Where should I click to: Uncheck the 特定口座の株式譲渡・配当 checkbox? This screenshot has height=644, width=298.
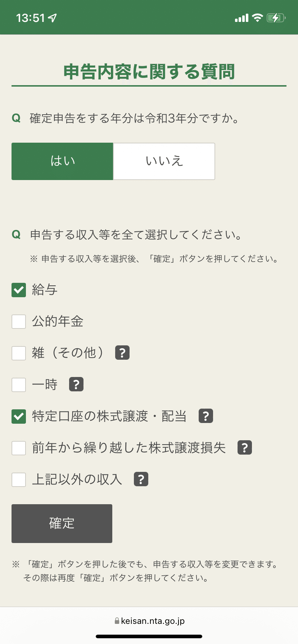coord(19,416)
